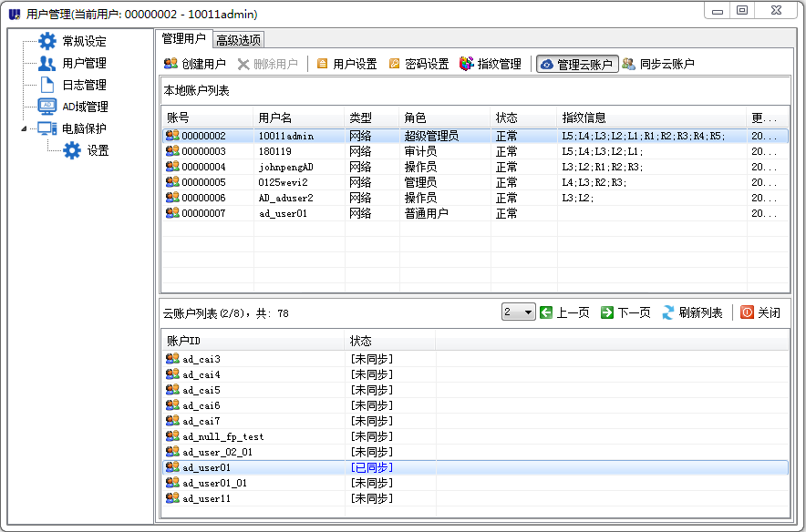Select user icon of account 00000006

click(x=172, y=197)
